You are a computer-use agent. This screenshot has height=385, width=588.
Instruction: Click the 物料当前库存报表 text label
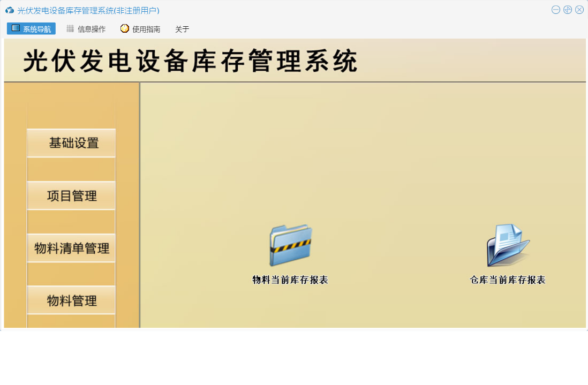(290, 280)
